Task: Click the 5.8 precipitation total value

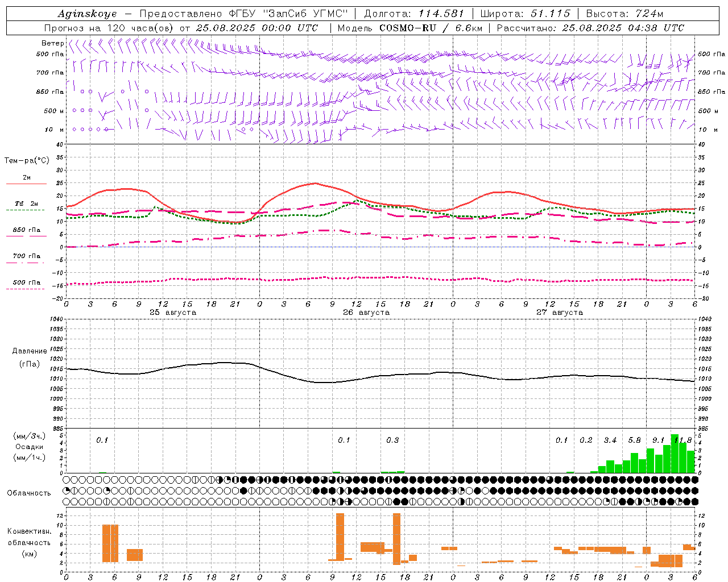Action: click(634, 440)
